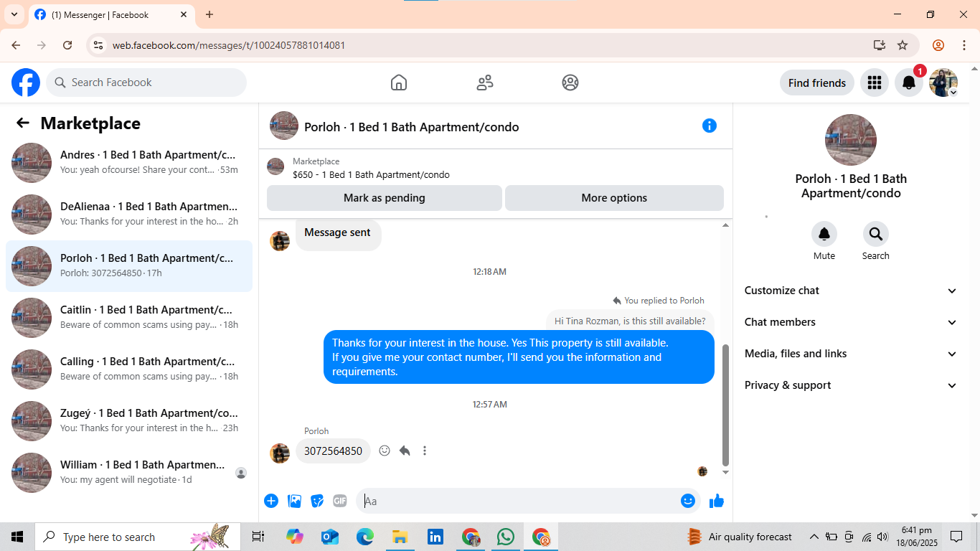Open the Calling conversation
This screenshot has width=980, height=551.
[x=129, y=369]
